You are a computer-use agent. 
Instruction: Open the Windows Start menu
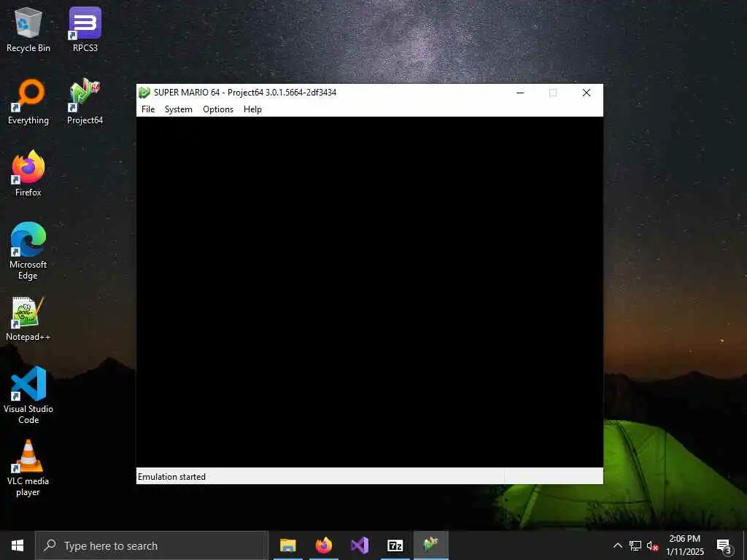point(18,545)
